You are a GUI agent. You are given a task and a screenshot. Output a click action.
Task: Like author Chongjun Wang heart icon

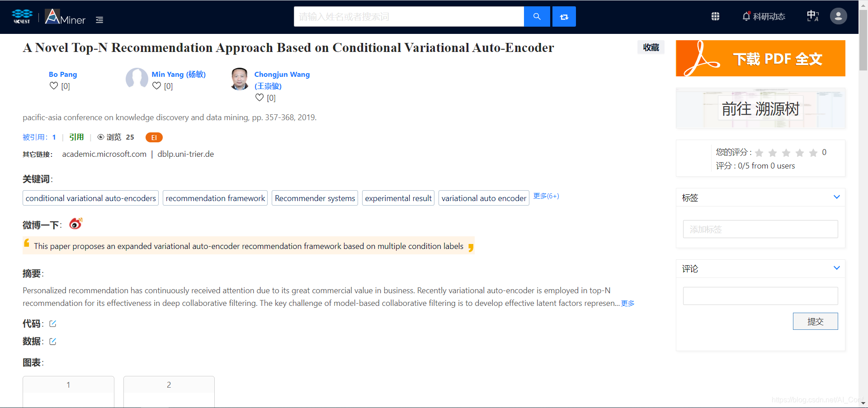(x=259, y=98)
